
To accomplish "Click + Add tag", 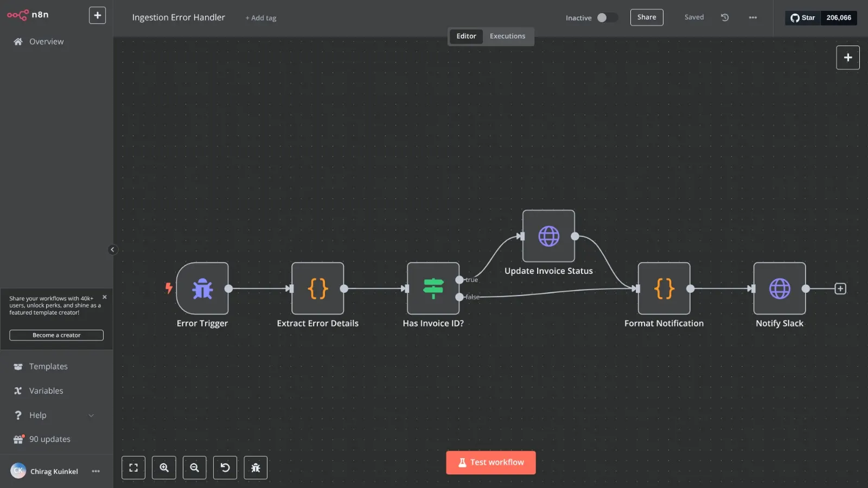I will click(x=260, y=18).
